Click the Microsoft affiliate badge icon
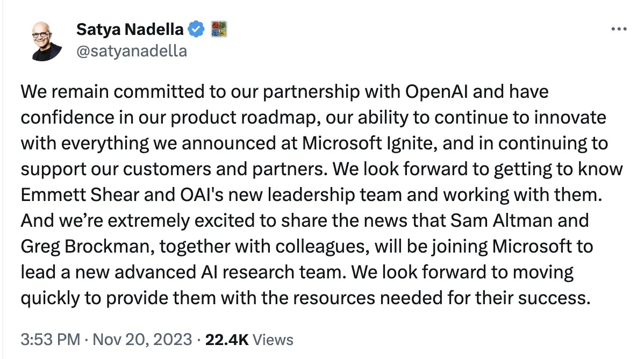 219,29
